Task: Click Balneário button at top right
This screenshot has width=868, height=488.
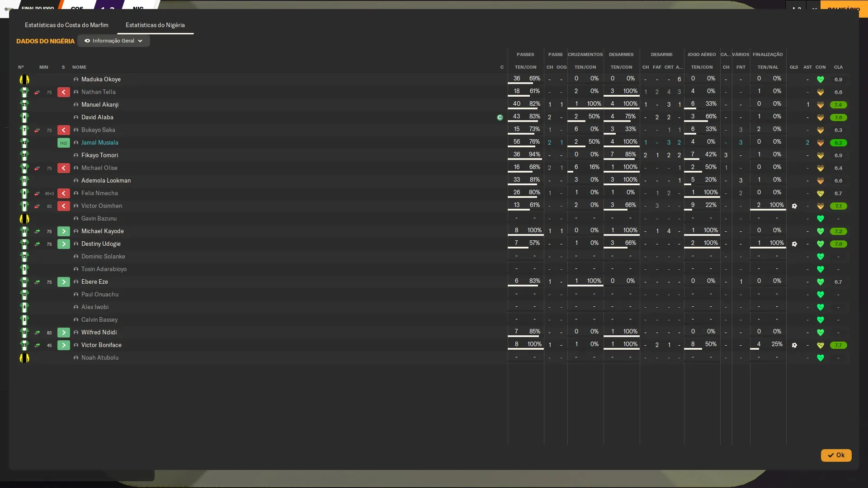Action: tap(844, 9)
